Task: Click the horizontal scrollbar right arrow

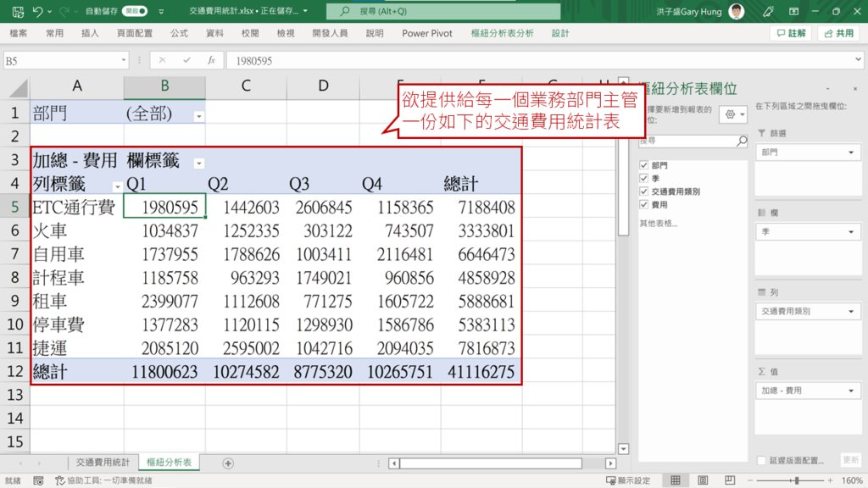Action: (x=610, y=463)
